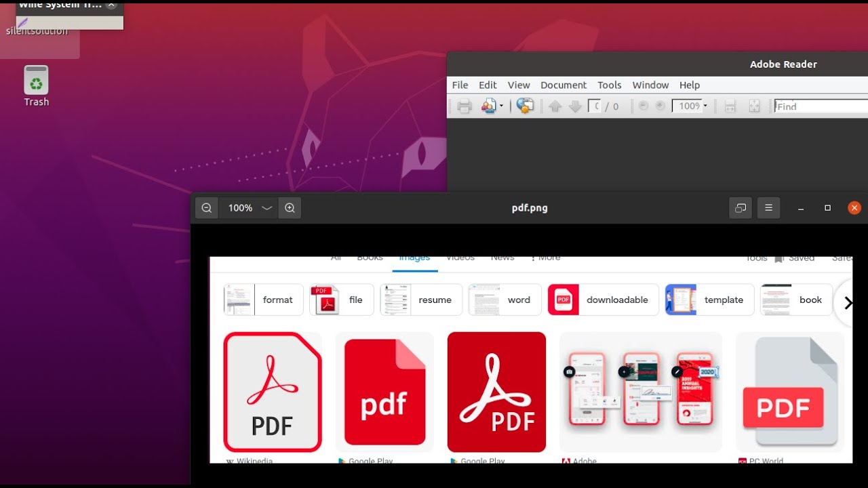Open the Document menu in Adobe Reader
The width and height of the screenshot is (868, 488).
564,85
